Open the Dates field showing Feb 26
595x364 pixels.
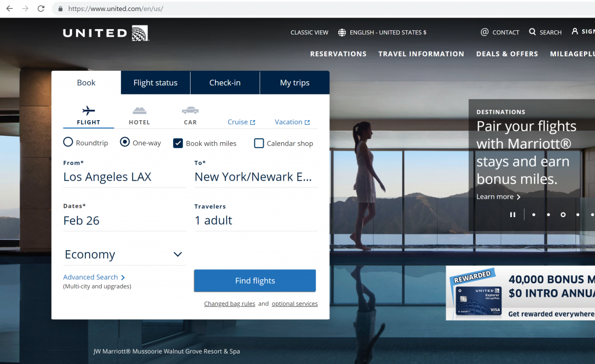tap(125, 220)
